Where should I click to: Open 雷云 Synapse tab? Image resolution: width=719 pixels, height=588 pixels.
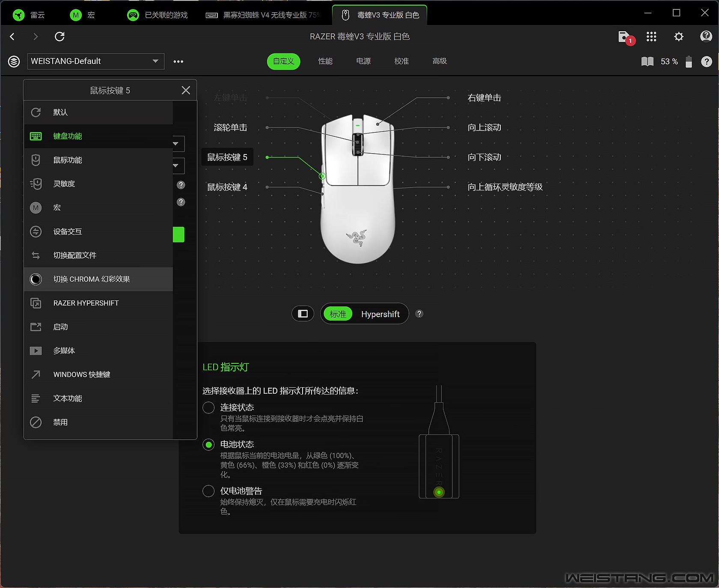[x=29, y=15]
